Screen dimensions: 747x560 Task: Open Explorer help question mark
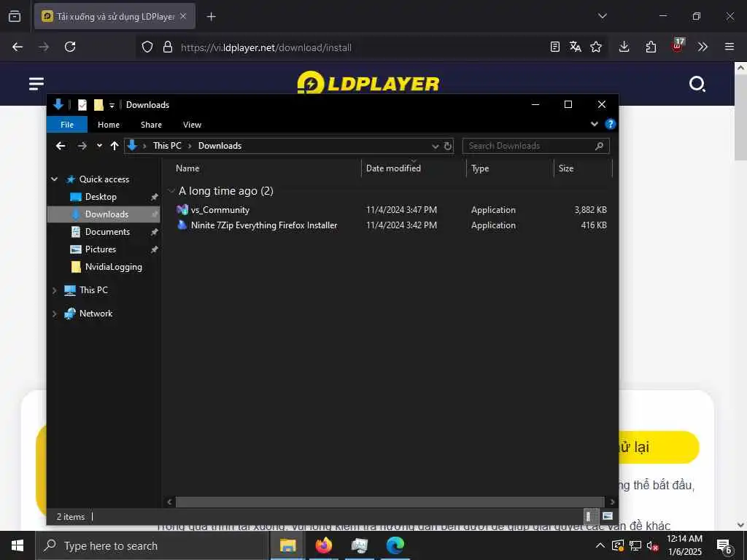pos(610,124)
